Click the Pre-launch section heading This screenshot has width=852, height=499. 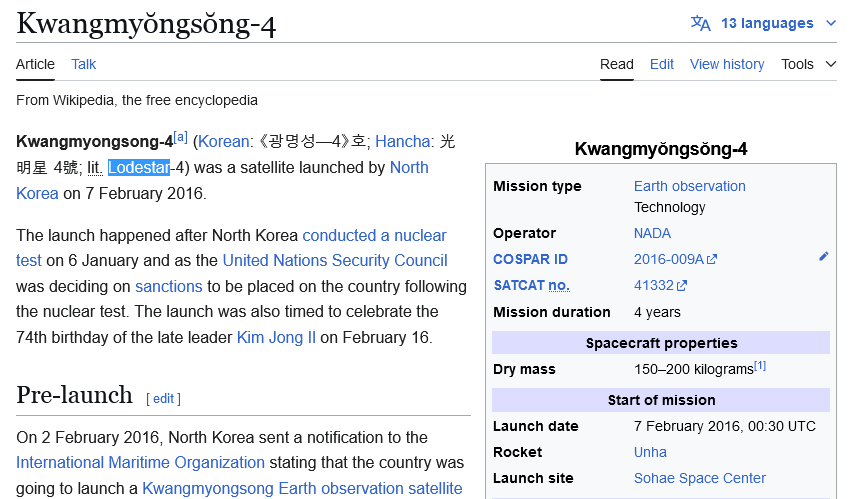tap(74, 395)
